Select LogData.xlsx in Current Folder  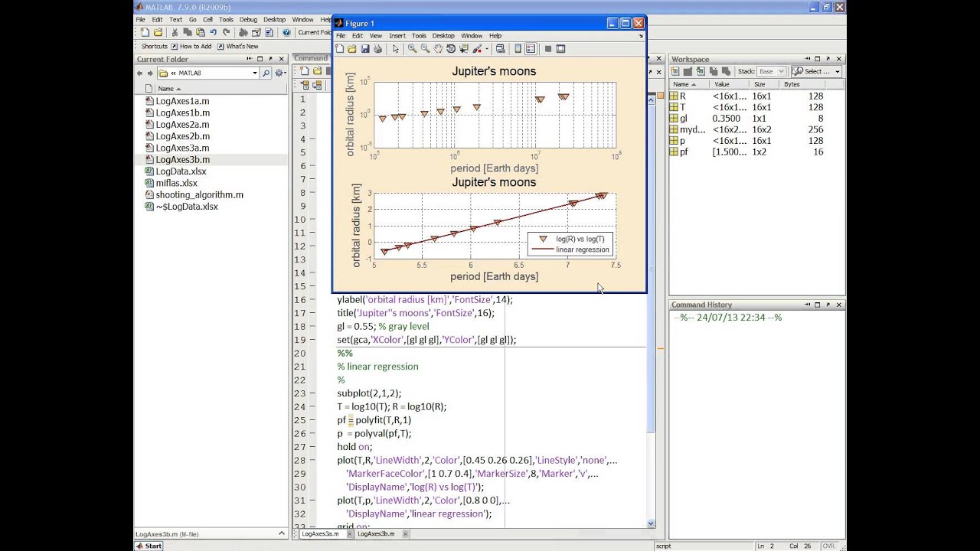(181, 171)
